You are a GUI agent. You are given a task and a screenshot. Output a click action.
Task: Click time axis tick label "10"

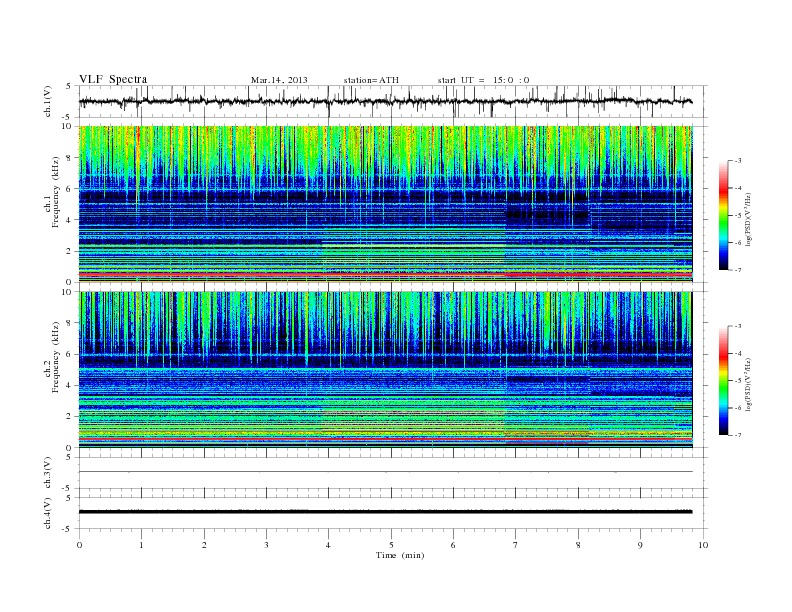pos(703,545)
